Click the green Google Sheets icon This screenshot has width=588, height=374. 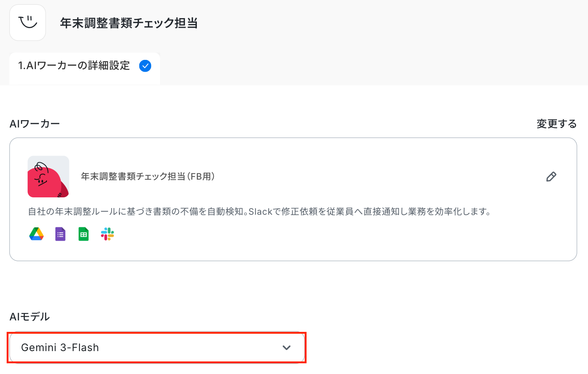[x=84, y=234]
